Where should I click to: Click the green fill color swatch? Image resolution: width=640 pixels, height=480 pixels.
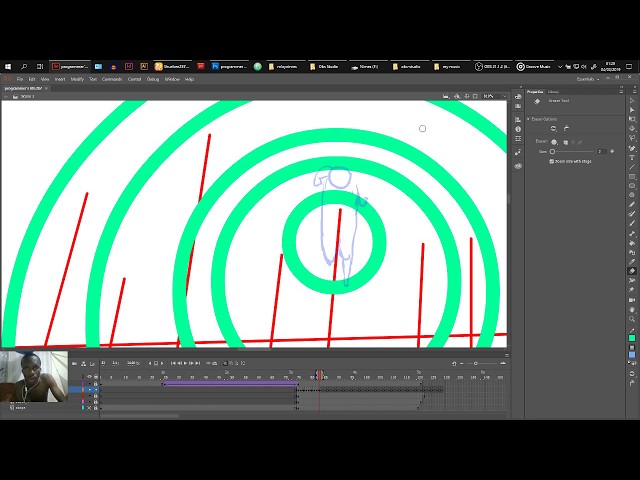click(x=632, y=338)
